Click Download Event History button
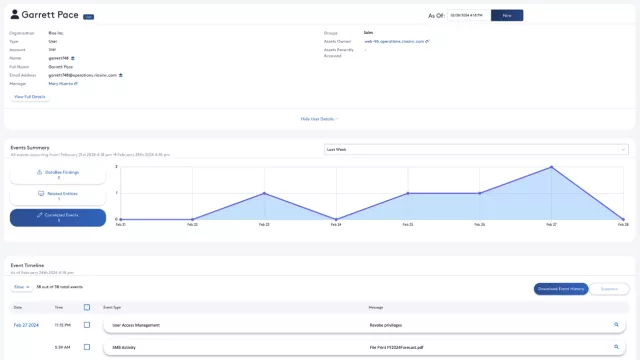Viewport: 640px width, 360px height. [x=561, y=289]
